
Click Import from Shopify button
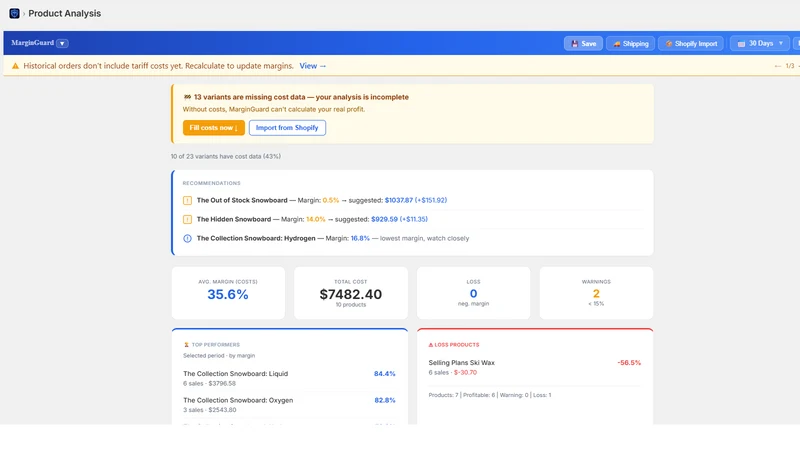point(287,128)
